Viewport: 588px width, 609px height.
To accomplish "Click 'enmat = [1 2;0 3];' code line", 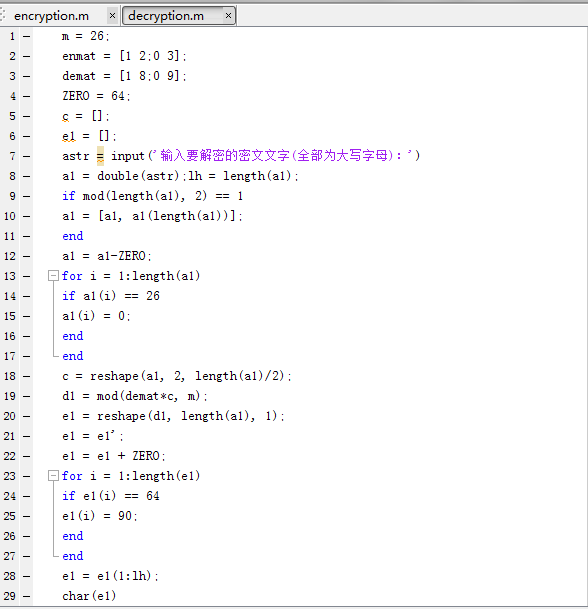I will click(124, 56).
